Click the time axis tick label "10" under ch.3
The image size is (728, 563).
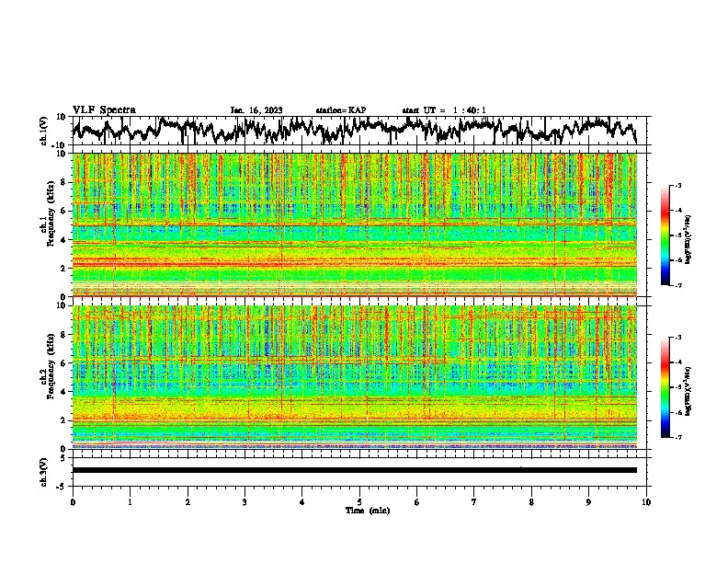646,502
